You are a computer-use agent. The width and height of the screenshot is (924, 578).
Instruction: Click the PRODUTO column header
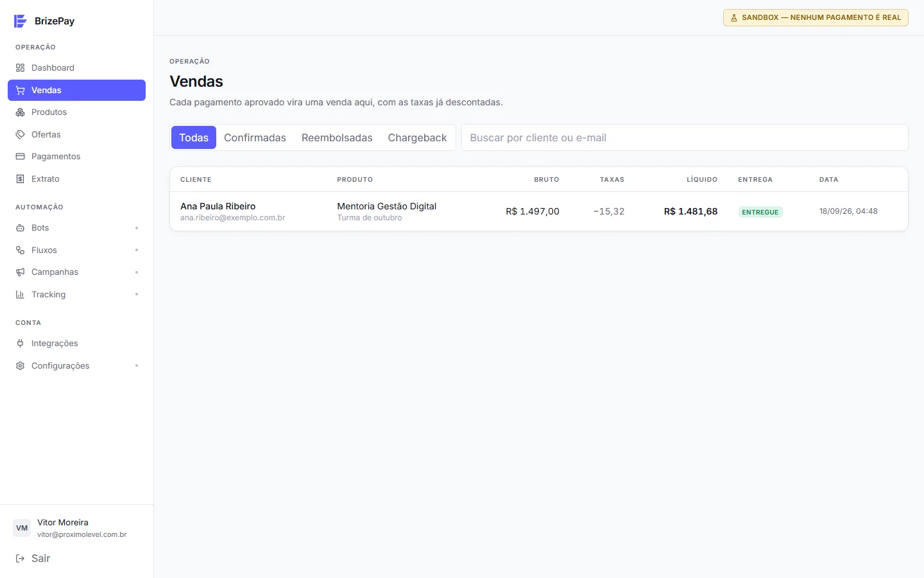355,180
